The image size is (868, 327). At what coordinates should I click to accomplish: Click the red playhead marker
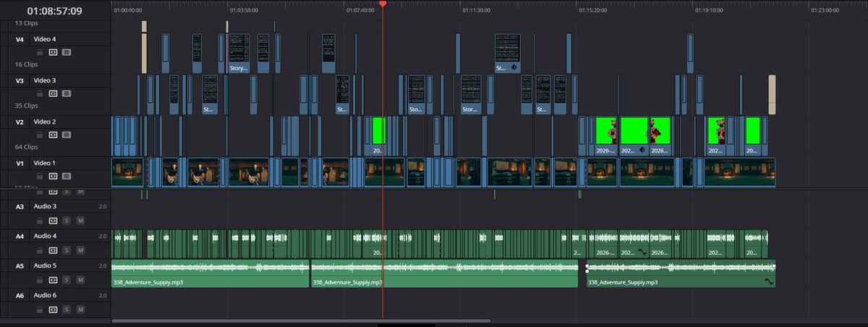coord(383,4)
